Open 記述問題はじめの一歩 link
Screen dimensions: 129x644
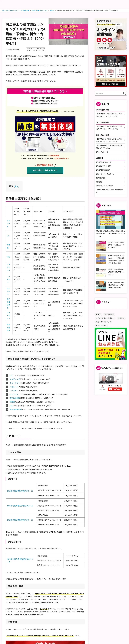click(111, 162)
